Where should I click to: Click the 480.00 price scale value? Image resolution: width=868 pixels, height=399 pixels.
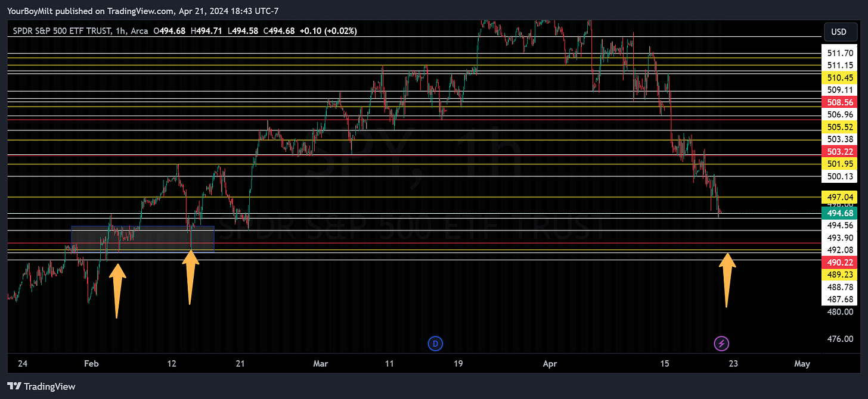point(841,311)
